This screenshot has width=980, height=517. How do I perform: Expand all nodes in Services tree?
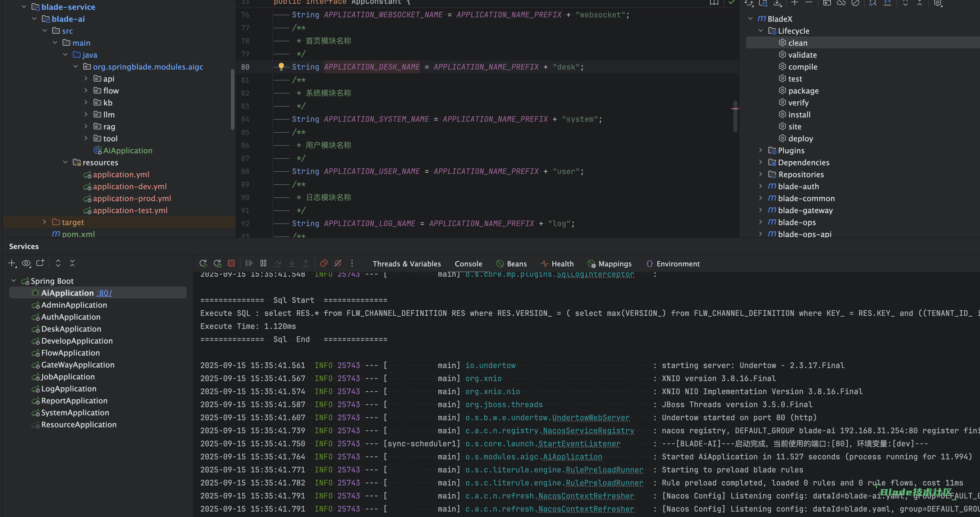tap(58, 263)
